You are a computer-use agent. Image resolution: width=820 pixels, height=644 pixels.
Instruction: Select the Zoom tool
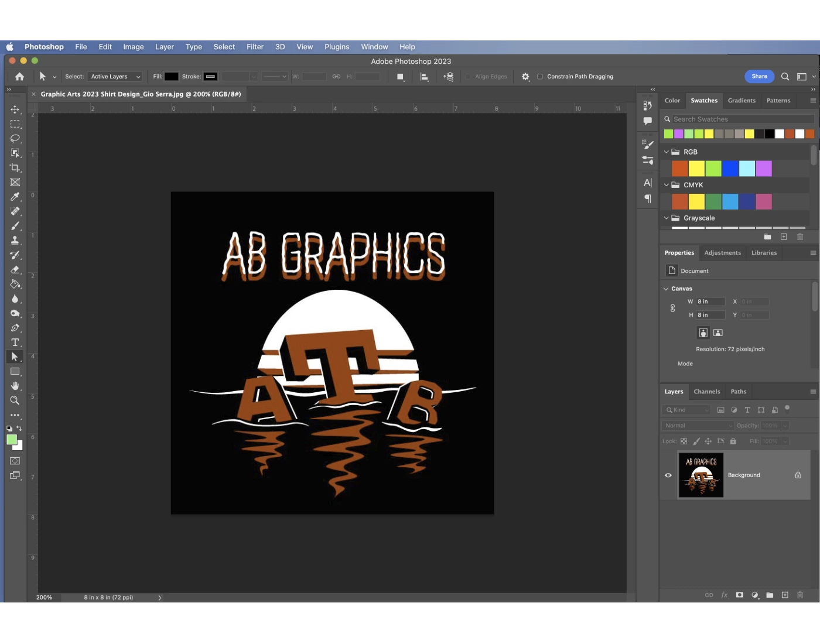pos(15,400)
